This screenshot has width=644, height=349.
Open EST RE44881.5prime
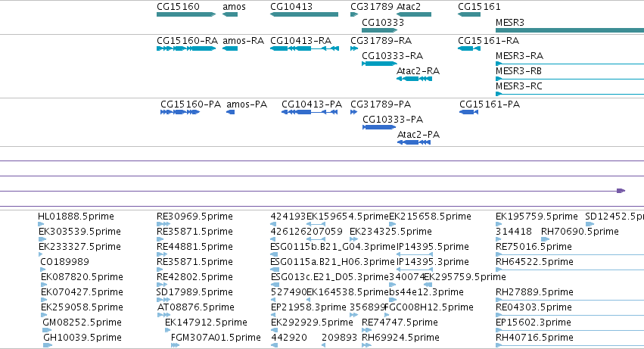click(x=194, y=247)
